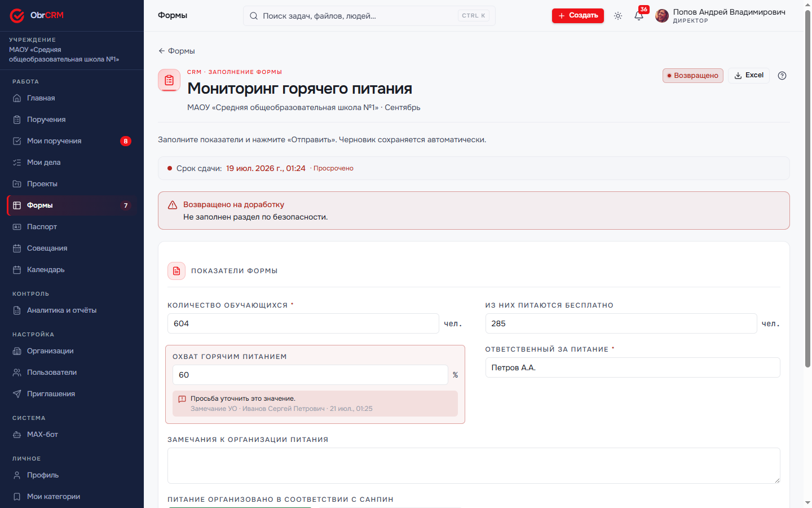Image resolution: width=812 pixels, height=508 pixels.
Task: Open Главная from the sidebar
Action: [72, 98]
